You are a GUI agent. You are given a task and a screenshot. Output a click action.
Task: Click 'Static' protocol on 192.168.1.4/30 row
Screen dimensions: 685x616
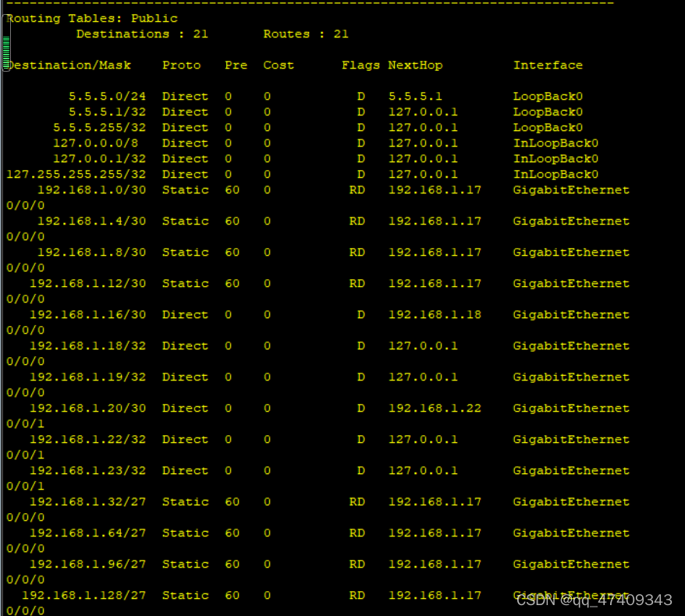tap(185, 221)
